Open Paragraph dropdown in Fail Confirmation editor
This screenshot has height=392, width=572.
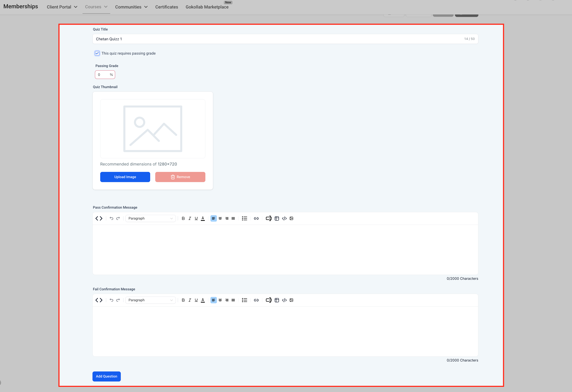[x=150, y=300]
